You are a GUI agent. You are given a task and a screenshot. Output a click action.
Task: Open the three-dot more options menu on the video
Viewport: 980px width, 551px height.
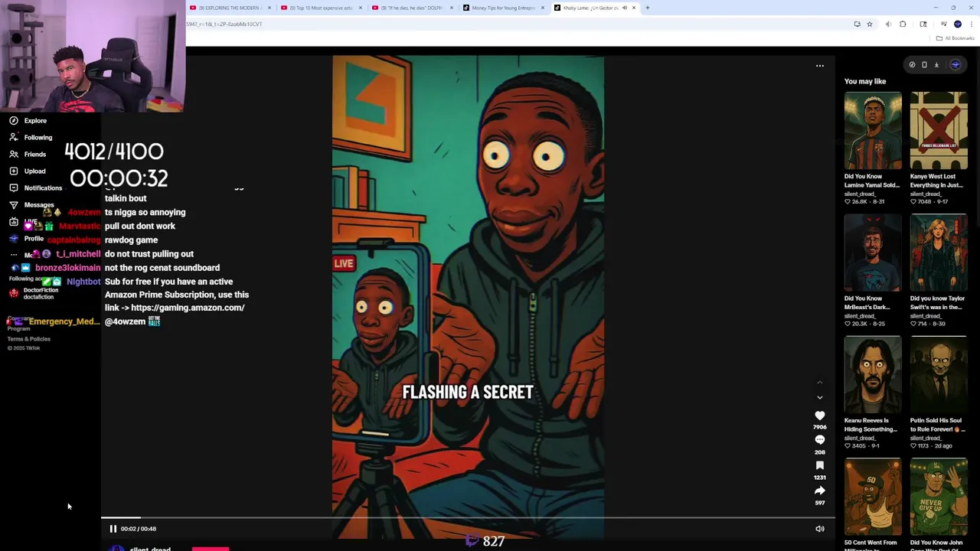pos(819,66)
